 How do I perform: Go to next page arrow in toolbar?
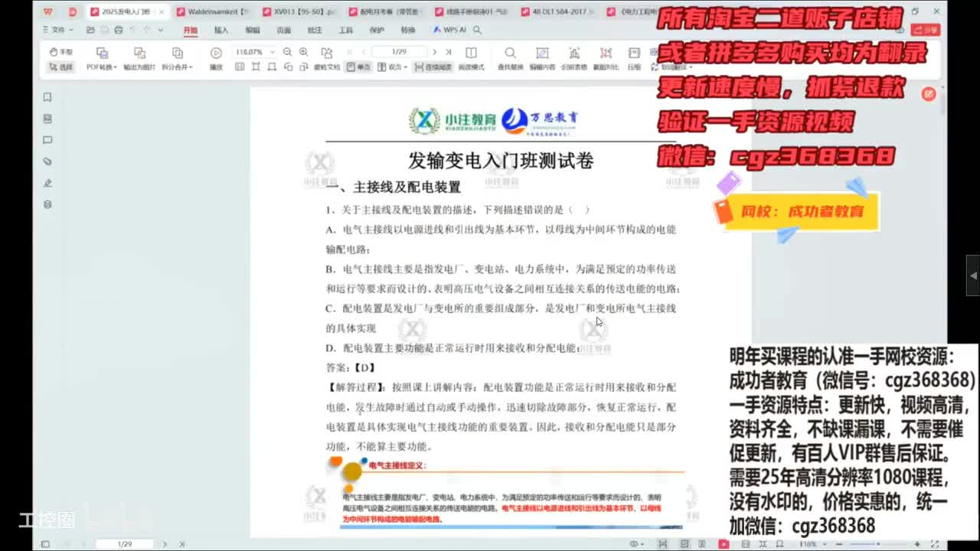tap(434, 52)
